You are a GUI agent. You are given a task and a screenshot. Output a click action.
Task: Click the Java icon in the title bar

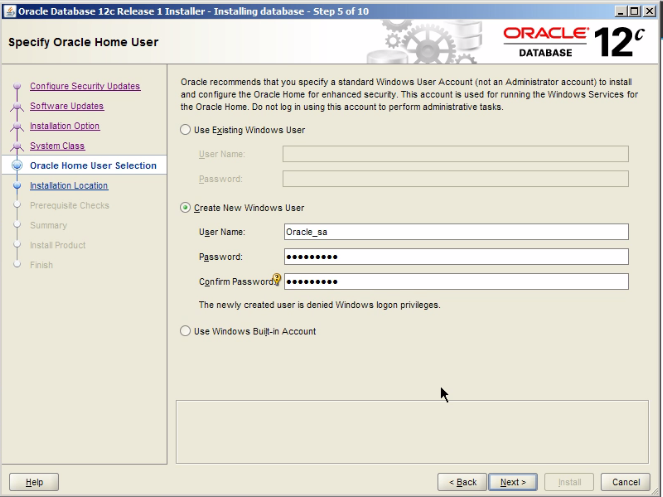10,11
